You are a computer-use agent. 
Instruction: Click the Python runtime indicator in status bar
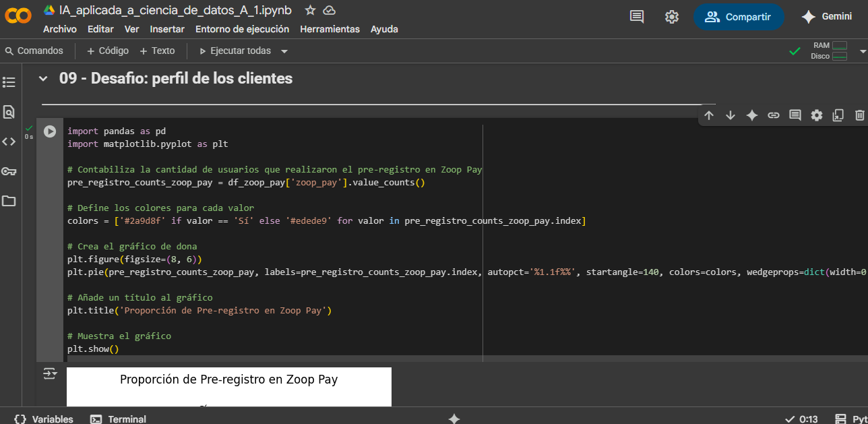click(x=851, y=419)
